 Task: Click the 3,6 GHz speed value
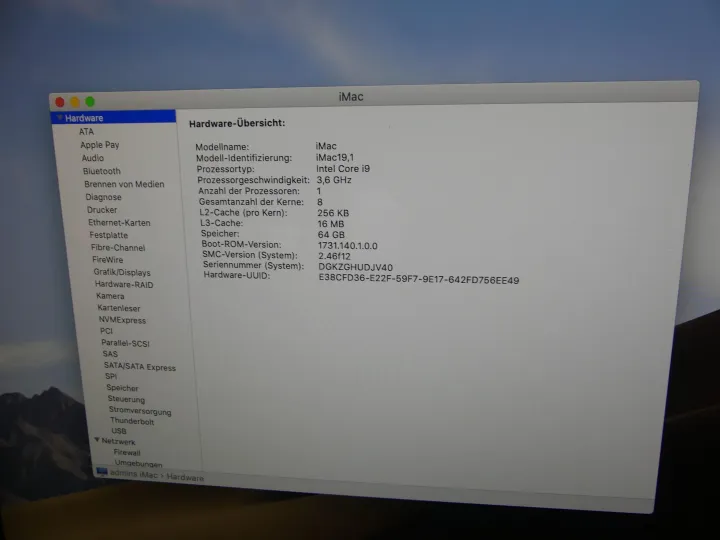pos(334,180)
